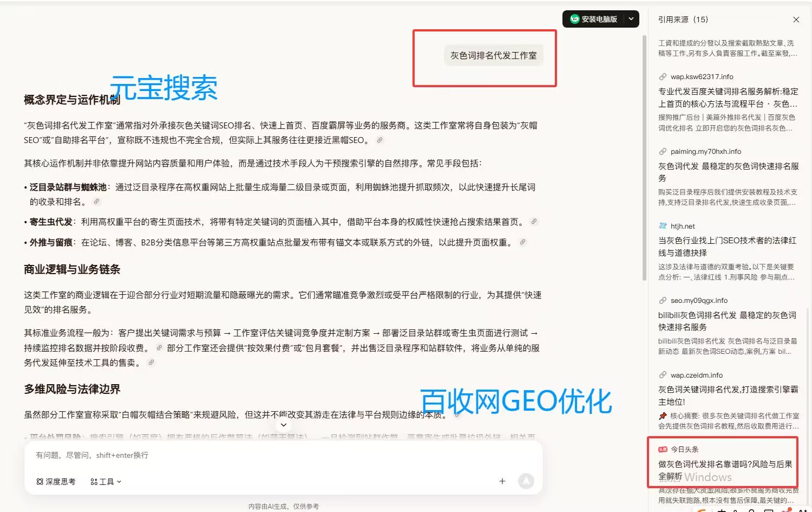Open source 专业代发百度关键词排名服务解析

728,98
